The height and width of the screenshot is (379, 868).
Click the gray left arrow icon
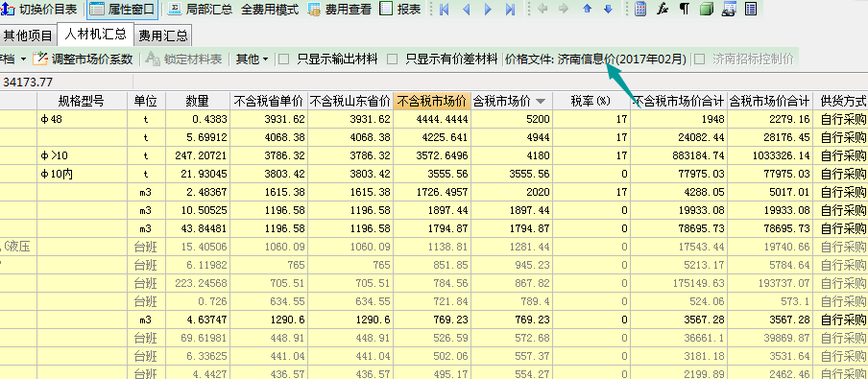pos(542,9)
